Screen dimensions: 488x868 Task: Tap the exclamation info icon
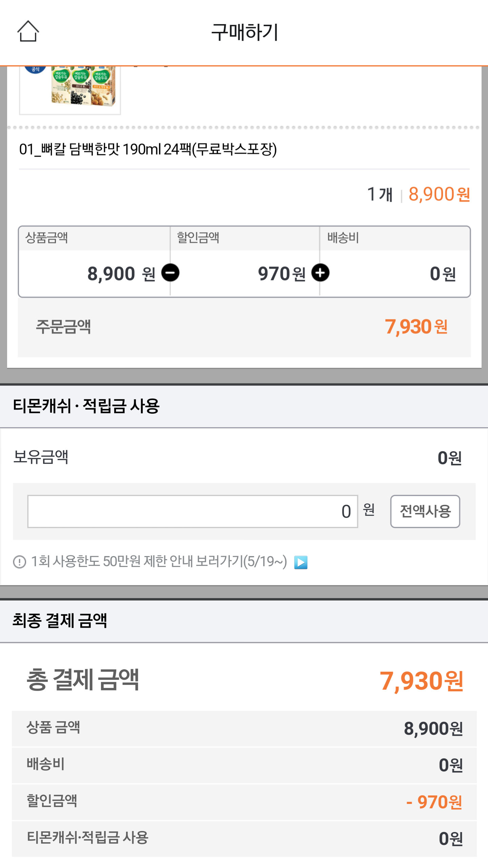pos(20,562)
